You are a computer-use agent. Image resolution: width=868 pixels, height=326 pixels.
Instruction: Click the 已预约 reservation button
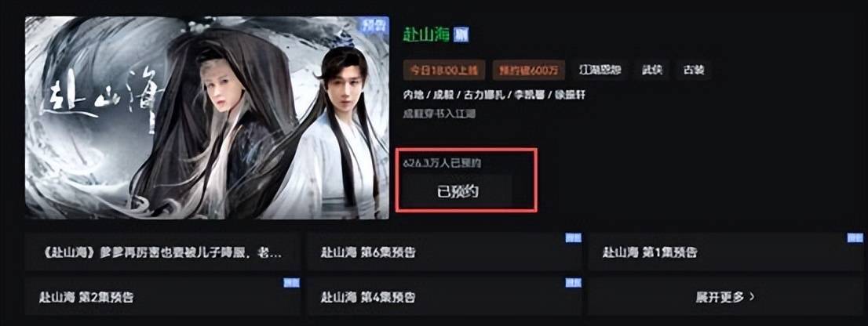click(x=458, y=192)
